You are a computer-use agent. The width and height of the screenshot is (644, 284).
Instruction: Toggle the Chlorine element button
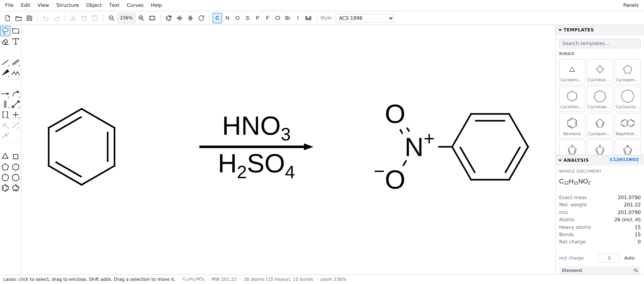tap(278, 18)
